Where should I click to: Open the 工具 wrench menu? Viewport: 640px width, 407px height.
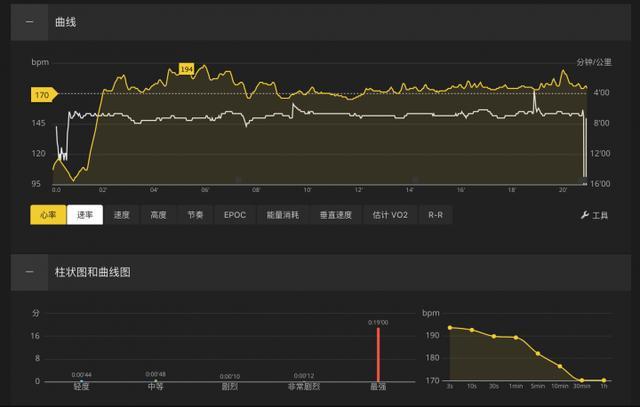tap(594, 215)
